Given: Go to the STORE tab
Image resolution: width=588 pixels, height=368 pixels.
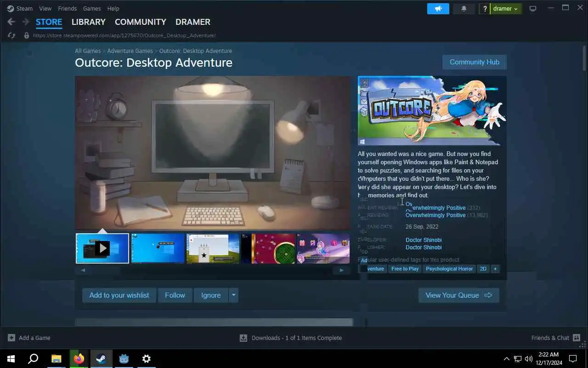Looking at the screenshot, I should point(49,22).
